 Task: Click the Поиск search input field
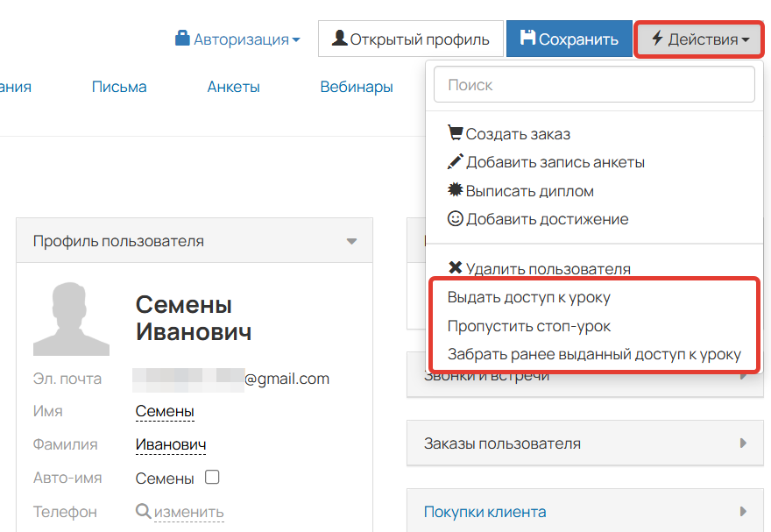click(x=594, y=84)
